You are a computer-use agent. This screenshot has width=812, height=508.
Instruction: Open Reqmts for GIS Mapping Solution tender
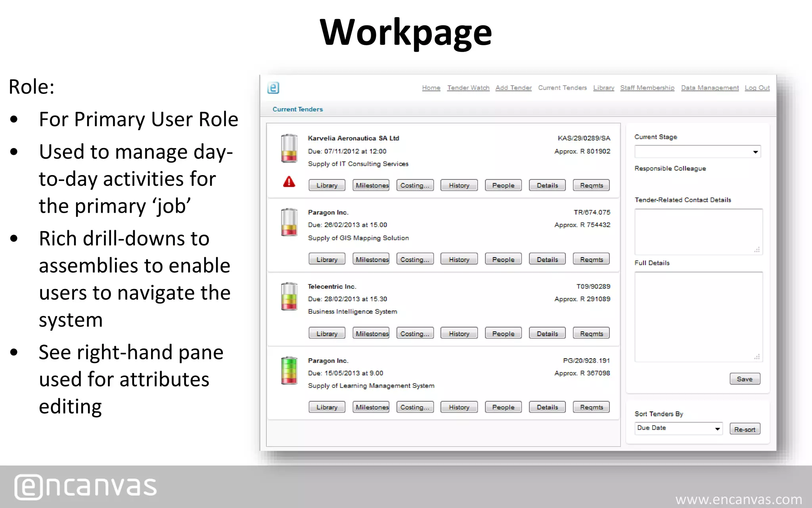pos(591,259)
